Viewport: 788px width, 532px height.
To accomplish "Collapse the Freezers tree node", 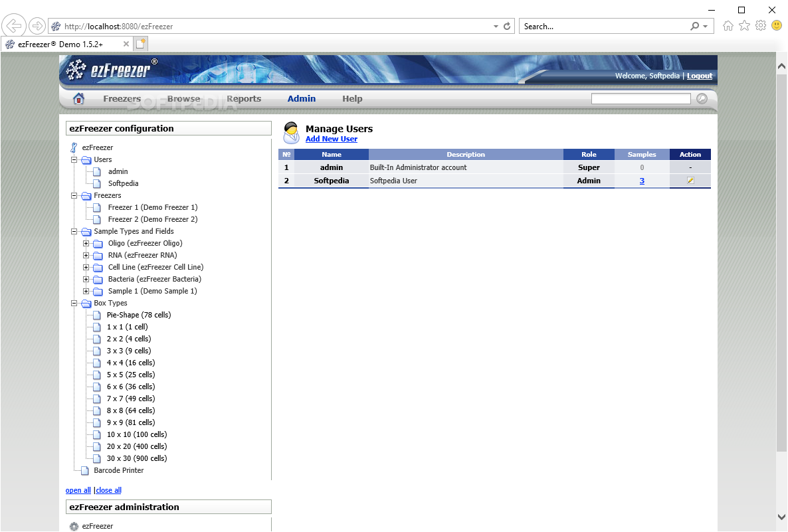I will (x=74, y=195).
